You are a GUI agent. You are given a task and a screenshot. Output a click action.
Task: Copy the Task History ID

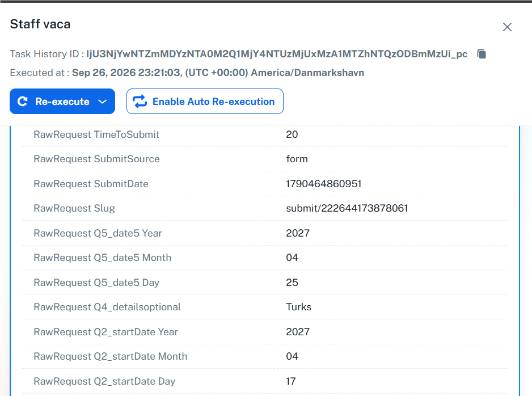(x=482, y=54)
